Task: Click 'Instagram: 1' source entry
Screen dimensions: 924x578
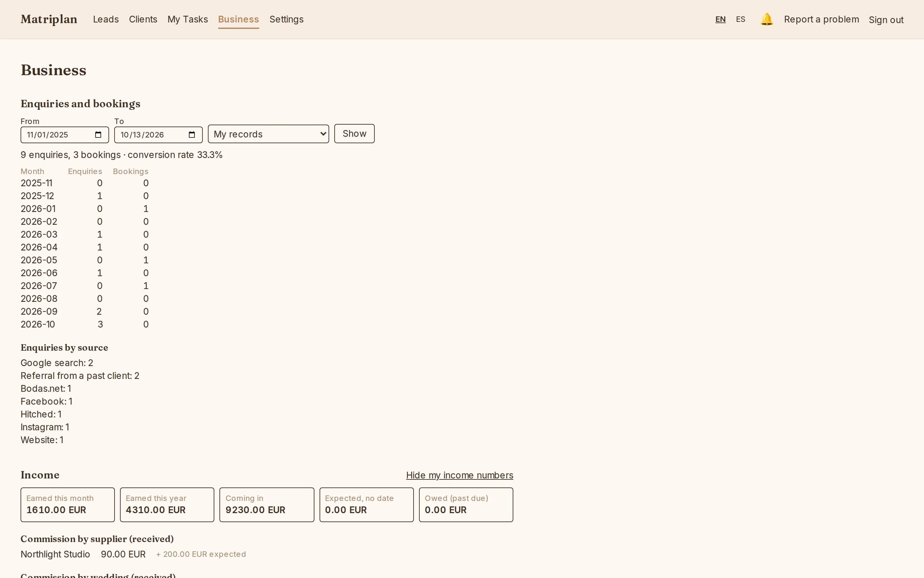Action: coord(45,427)
